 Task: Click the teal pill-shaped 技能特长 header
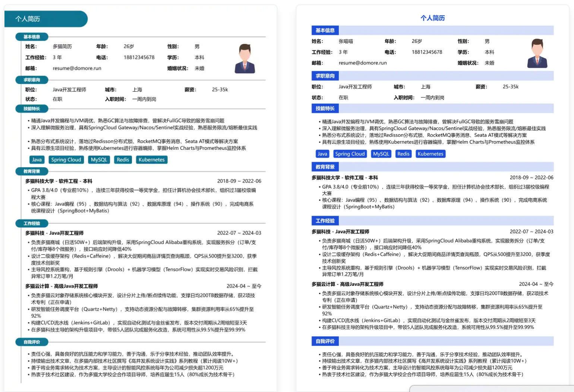point(32,109)
